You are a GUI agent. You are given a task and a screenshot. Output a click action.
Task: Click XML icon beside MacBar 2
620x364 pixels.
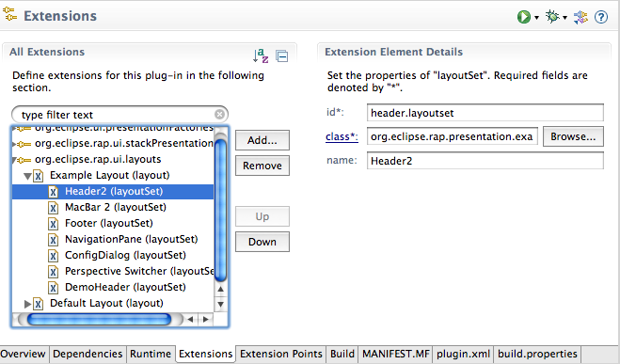(53, 208)
